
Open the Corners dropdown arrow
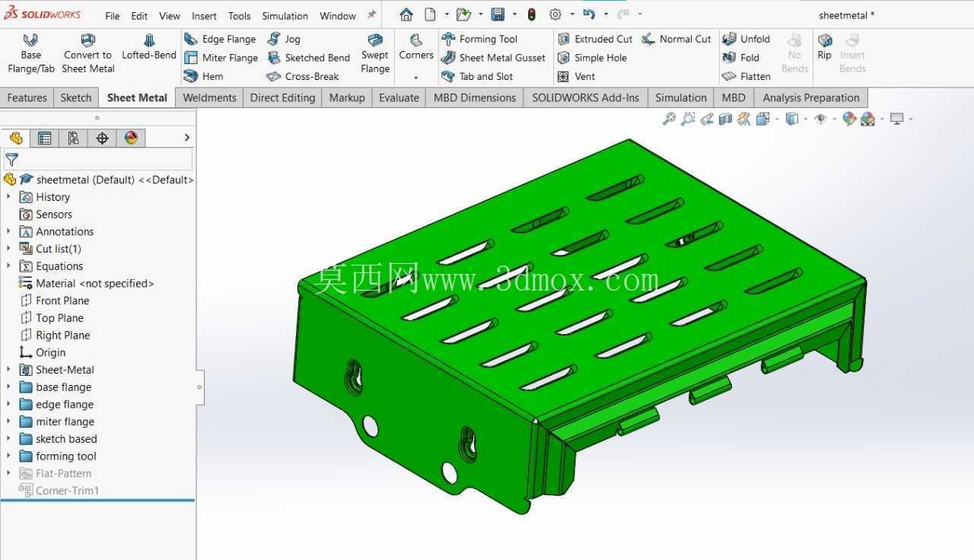[416, 78]
